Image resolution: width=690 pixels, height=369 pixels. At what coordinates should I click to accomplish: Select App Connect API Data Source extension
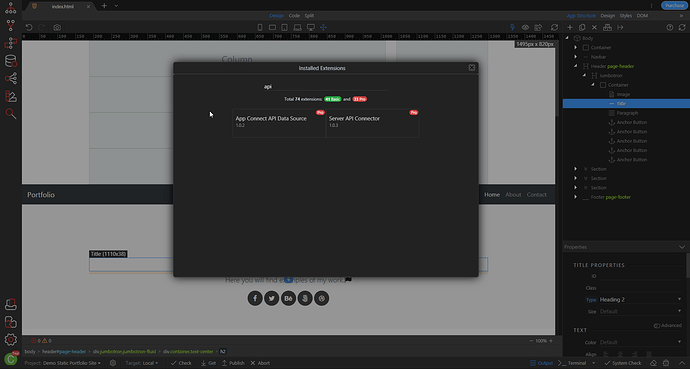tap(279, 123)
